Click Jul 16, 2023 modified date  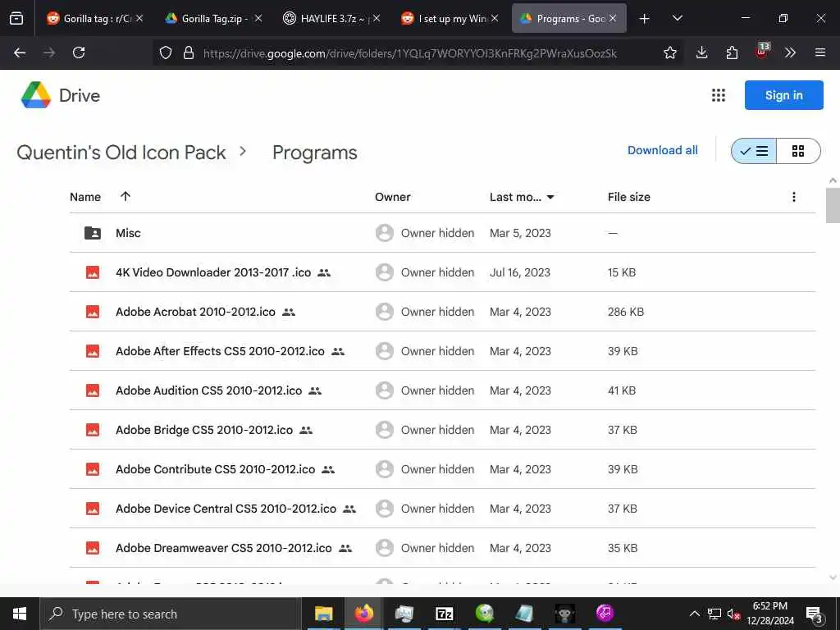click(519, 272)
